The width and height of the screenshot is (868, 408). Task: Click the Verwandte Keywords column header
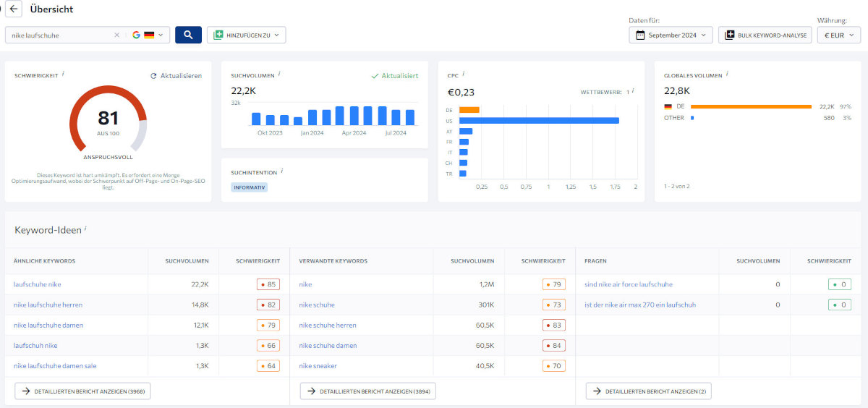pyautogui.click(x=333, y=260)
